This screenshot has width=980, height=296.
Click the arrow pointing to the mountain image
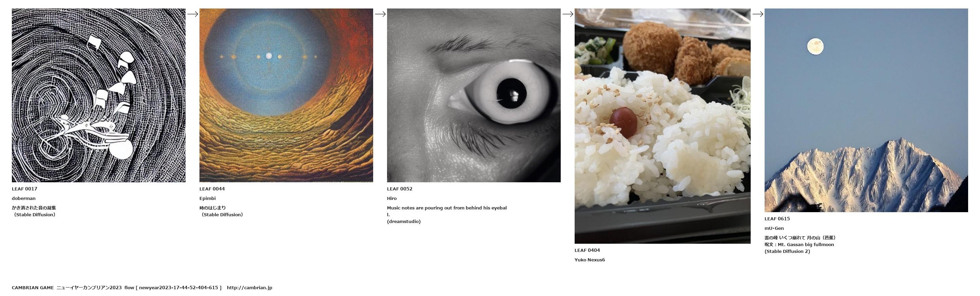[x=758, y=14]
